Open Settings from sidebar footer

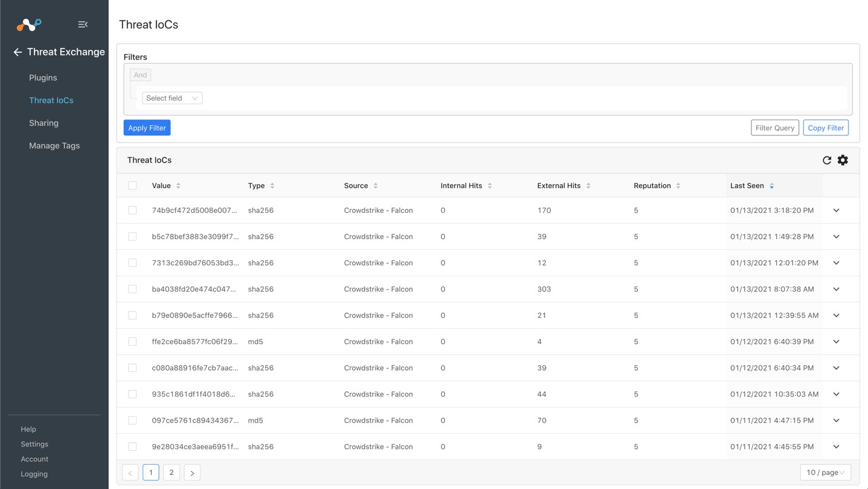pos(35,444)
